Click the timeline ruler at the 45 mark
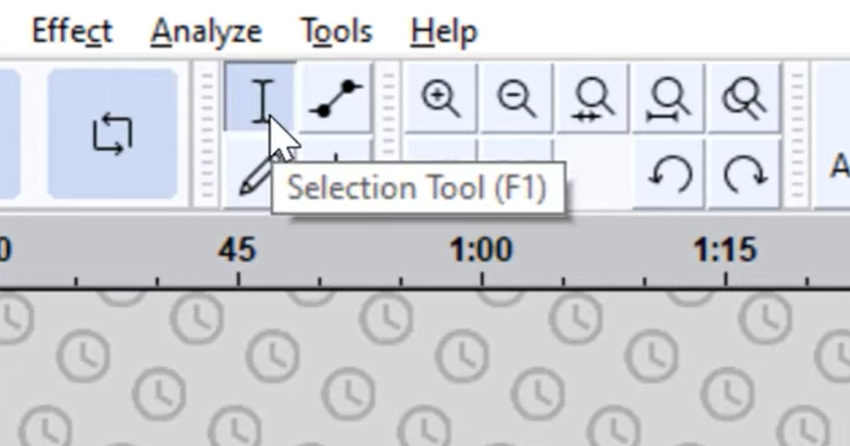Image resolution: width=850 pixels, height=446 pixels. tap(237, 251)
